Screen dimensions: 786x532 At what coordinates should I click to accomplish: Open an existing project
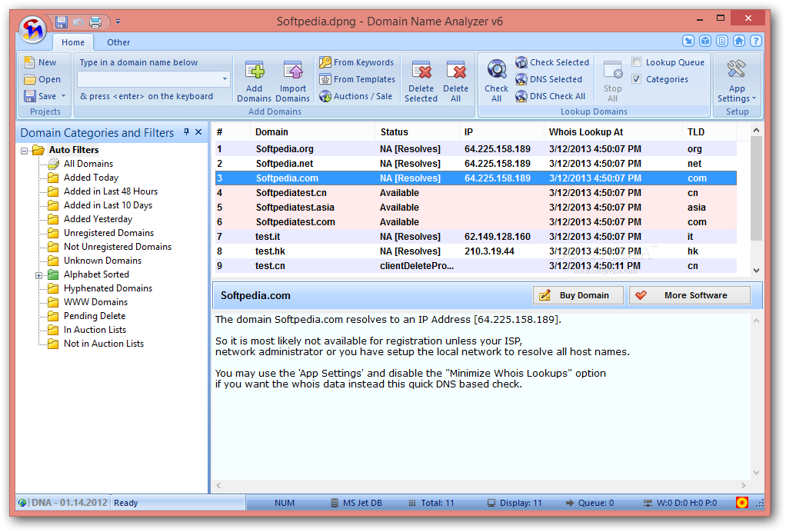pyautogui.click(x=42, y=79)
